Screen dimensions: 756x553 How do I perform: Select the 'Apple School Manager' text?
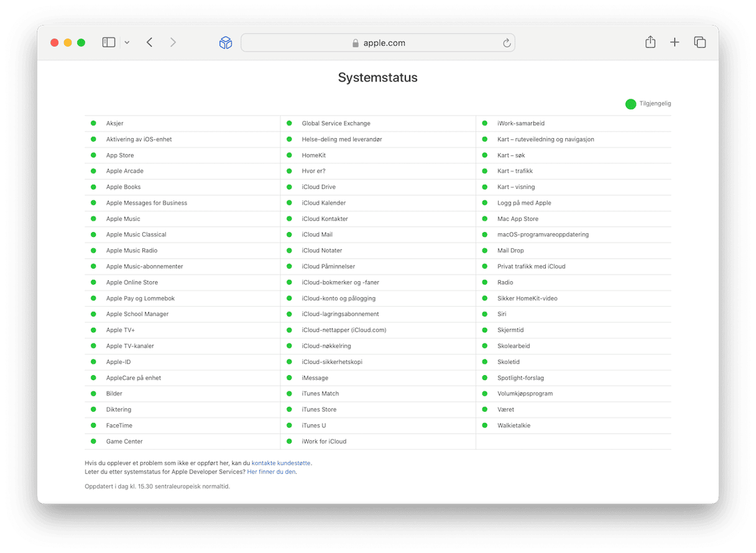[x=137, y=314]
